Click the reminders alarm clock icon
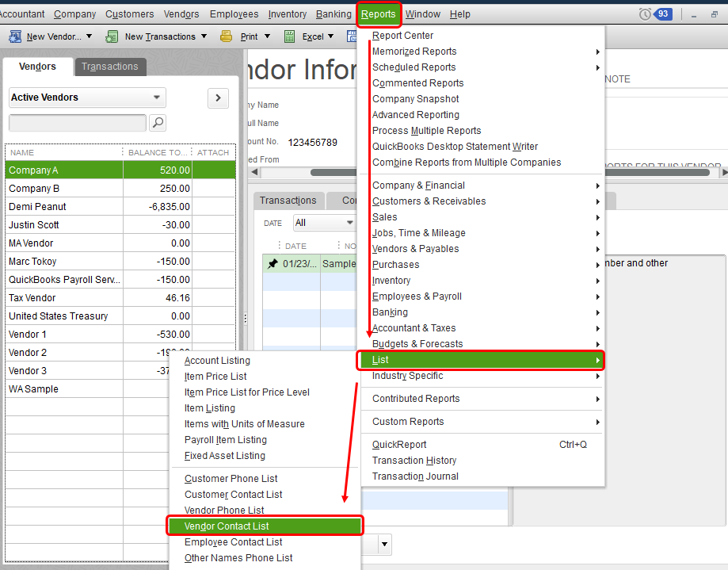728x570 pixels. [645, 14]
